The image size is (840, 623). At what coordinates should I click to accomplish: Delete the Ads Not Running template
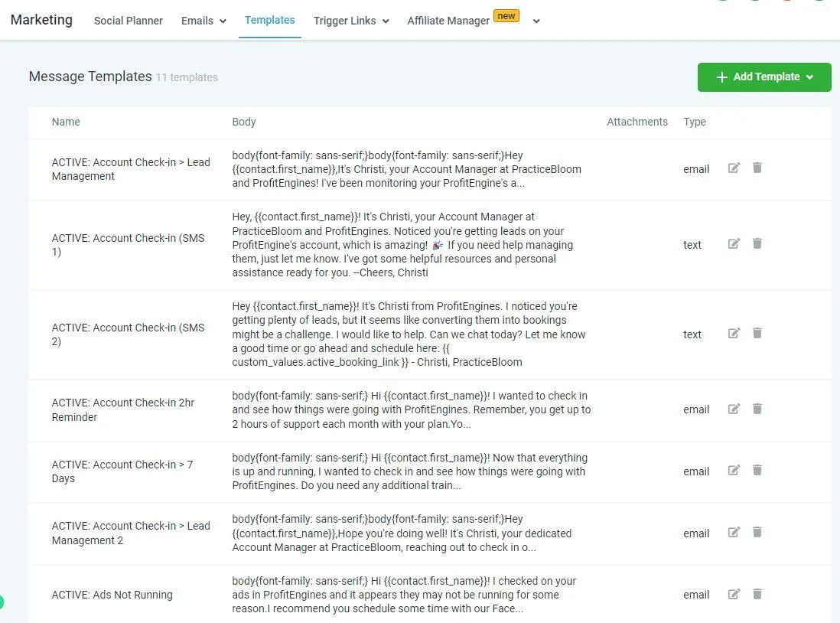pos(757,593)
